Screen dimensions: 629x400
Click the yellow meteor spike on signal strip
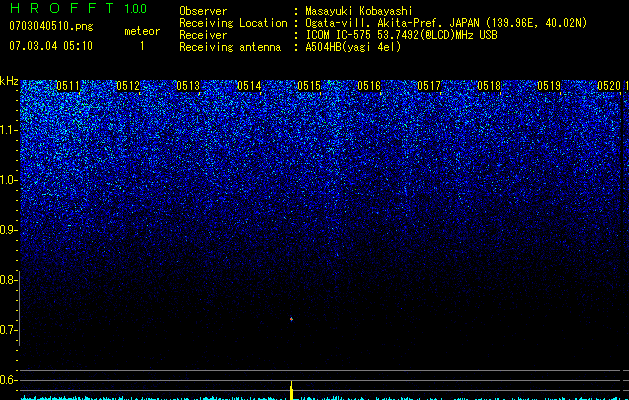coord(292,390)
